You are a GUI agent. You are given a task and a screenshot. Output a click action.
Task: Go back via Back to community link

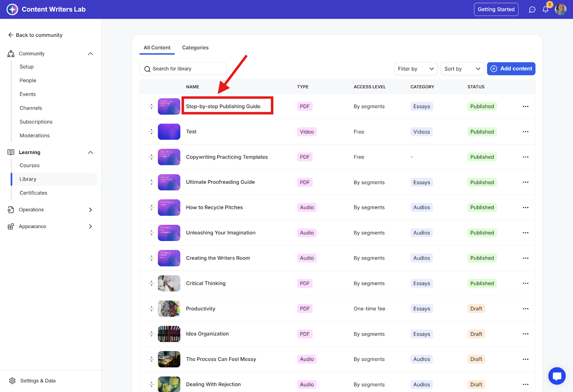pos(35,35)
